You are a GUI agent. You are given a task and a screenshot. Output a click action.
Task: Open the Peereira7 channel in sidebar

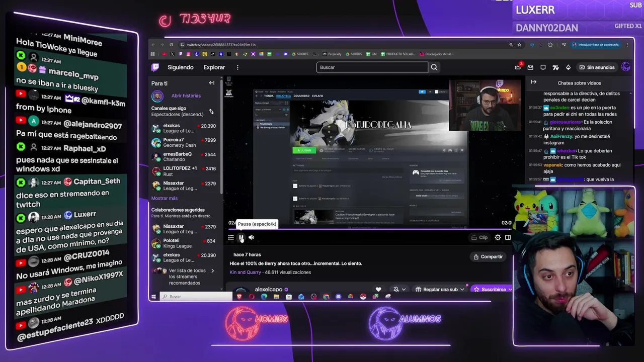pyautogui.click(x=184, y=143)
